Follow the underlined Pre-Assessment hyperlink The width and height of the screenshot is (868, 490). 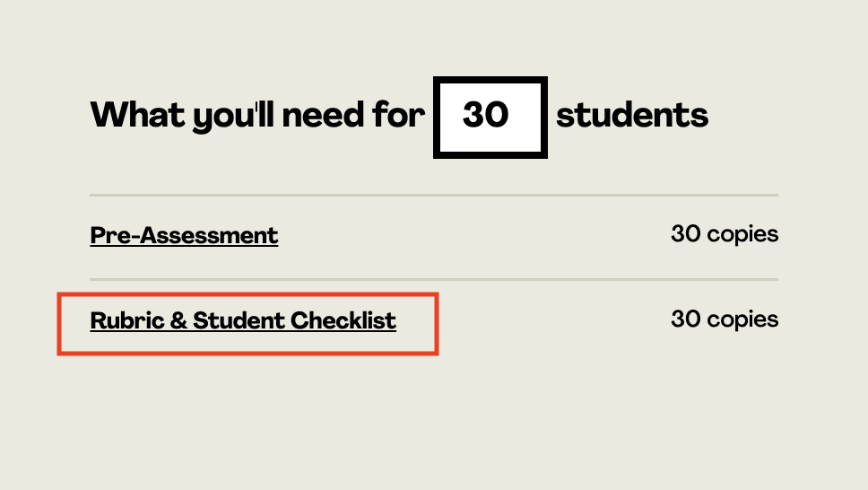(x=184, y=235)
